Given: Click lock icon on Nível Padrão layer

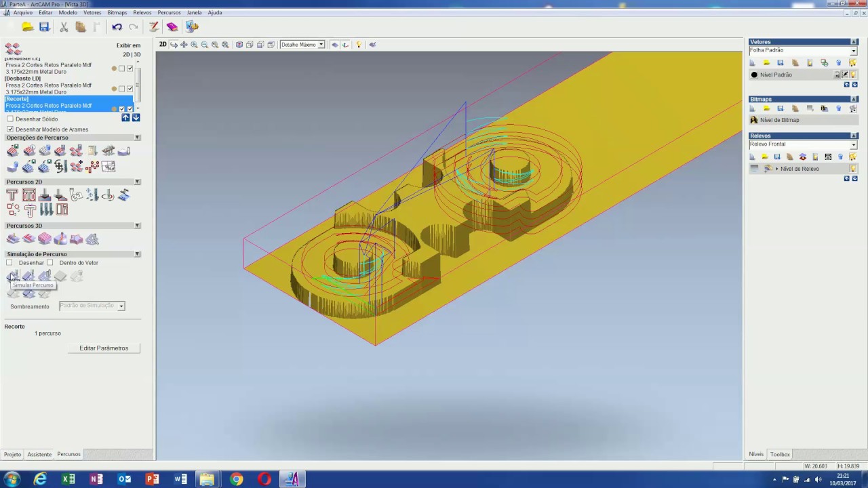Looking at the screenshot, I should click(x=837, y=75).
